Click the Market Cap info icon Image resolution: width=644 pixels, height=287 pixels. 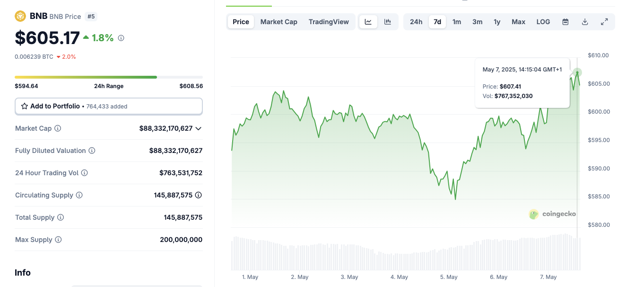click(x=58, y=128)
